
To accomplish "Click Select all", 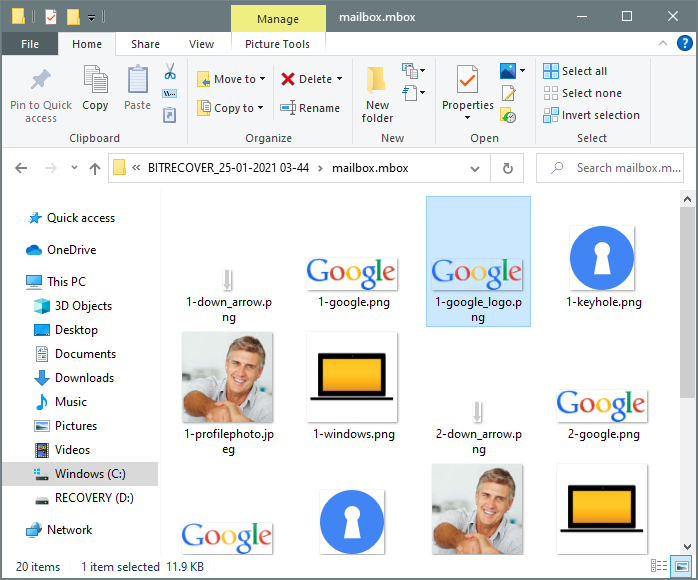I will pos(575,71).
